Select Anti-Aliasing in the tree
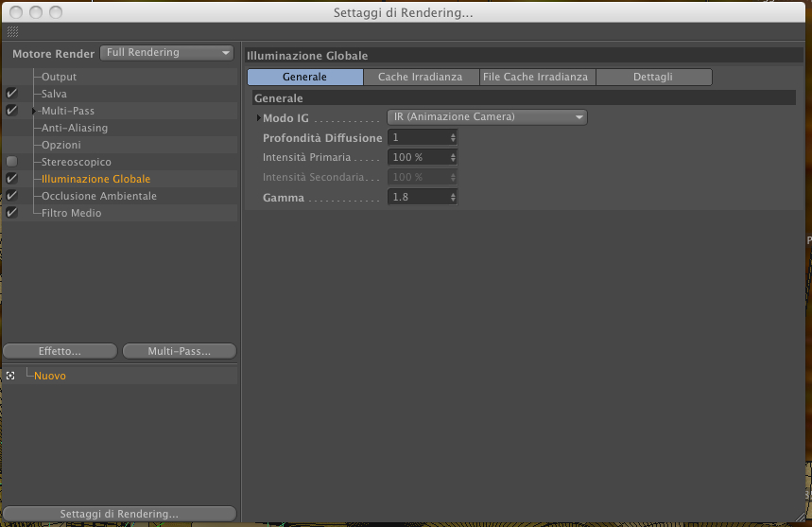This screenshot has height=527, width=812. (75, 128)
